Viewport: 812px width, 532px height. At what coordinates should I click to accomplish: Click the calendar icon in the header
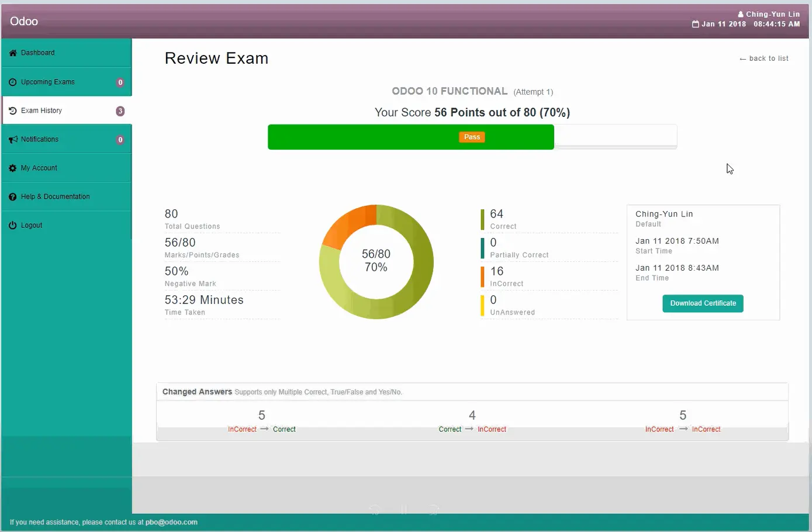tap(696, 24)
